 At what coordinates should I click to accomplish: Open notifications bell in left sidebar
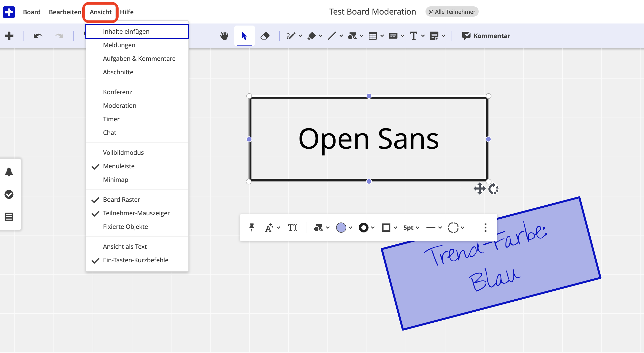click(9, 172)
